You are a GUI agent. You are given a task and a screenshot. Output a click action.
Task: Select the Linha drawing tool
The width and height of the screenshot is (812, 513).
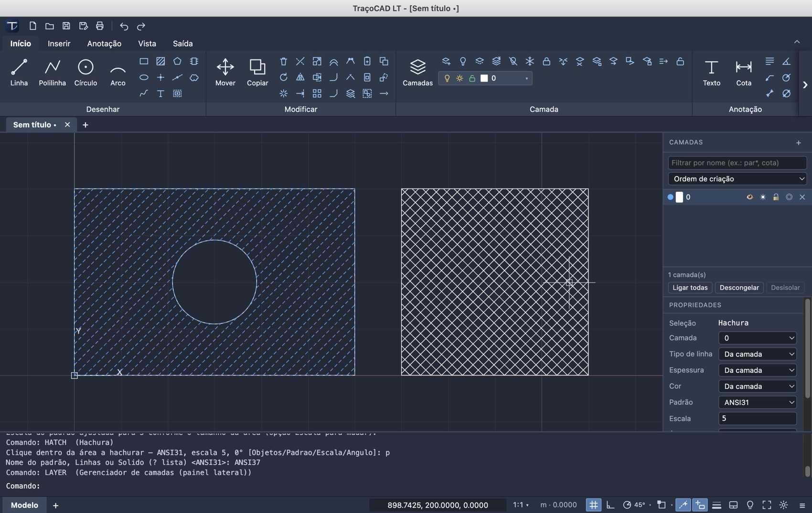pos(19,73)
